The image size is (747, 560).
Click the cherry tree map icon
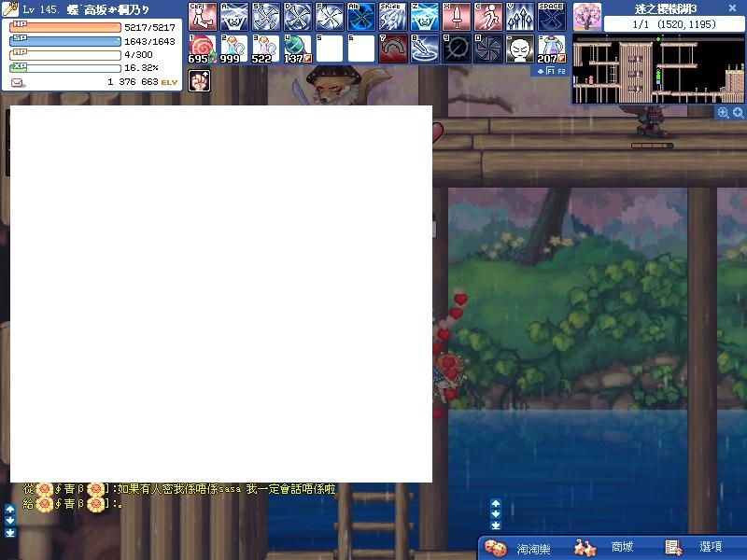[x=587, y=17]
